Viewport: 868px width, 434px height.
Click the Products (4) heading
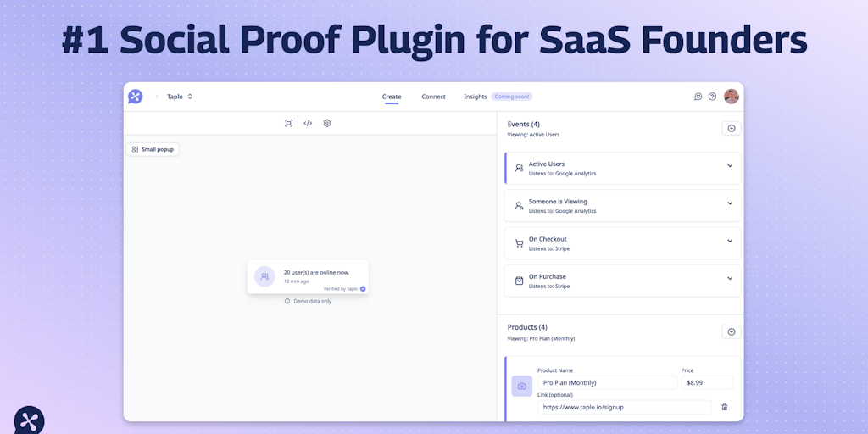click(527, 327)
